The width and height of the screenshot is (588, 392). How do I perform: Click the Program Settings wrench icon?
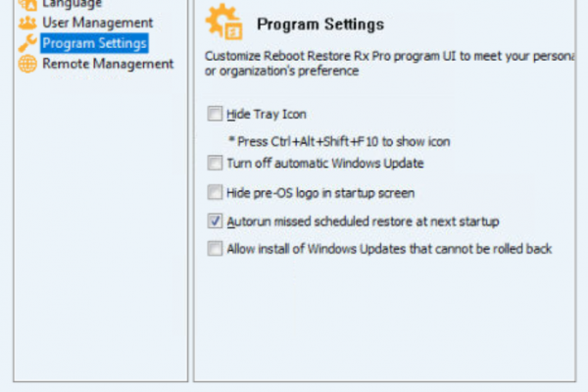[x=27, y=43]
